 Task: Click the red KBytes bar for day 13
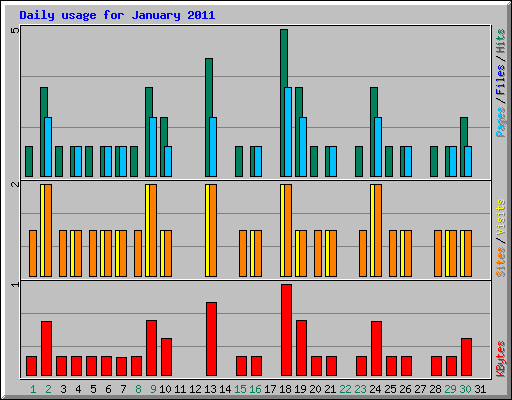(x=211, y=339)
